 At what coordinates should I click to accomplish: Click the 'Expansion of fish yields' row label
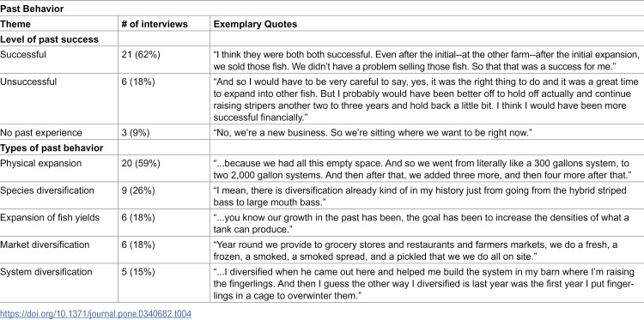(x=50, y=217)
